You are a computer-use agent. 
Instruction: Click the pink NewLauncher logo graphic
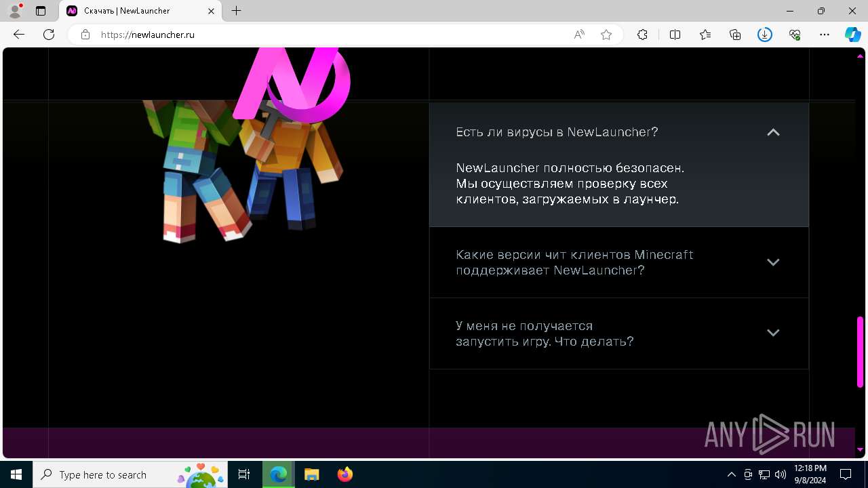[x=292, y=85]
